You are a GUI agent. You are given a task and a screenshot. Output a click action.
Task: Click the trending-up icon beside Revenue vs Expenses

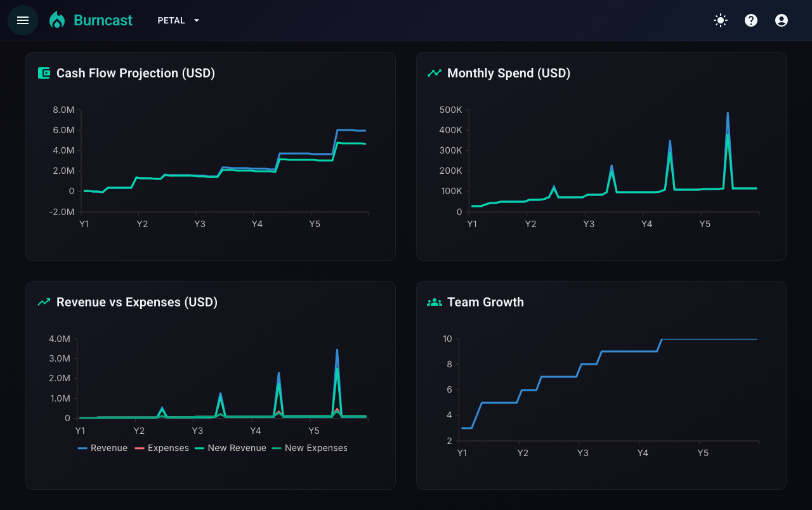click(x=44, y=302)
